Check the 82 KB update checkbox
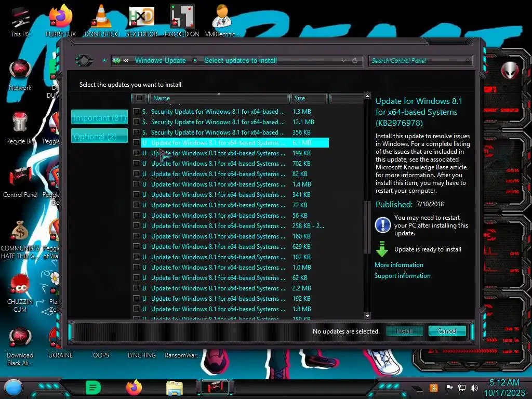Viewport: 532px width, 399px height. 137,174
